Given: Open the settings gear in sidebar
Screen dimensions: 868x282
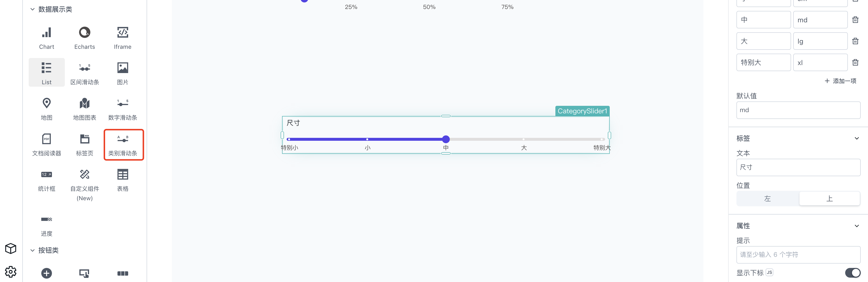Looking at the screenshot, I should point(11,271).
